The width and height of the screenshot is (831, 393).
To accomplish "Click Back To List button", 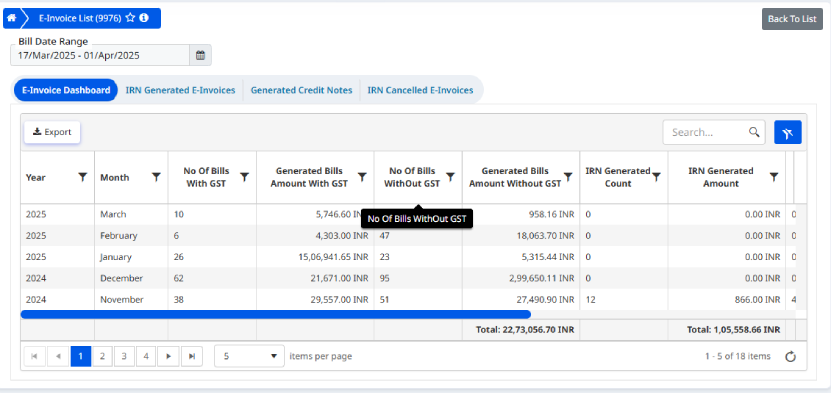I will [x=792, y=19].
